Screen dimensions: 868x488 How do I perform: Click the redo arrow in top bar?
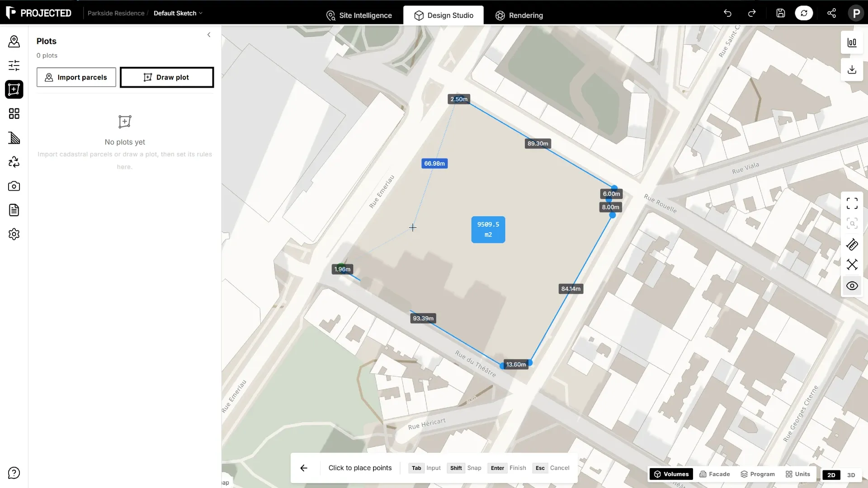point(752,13)
